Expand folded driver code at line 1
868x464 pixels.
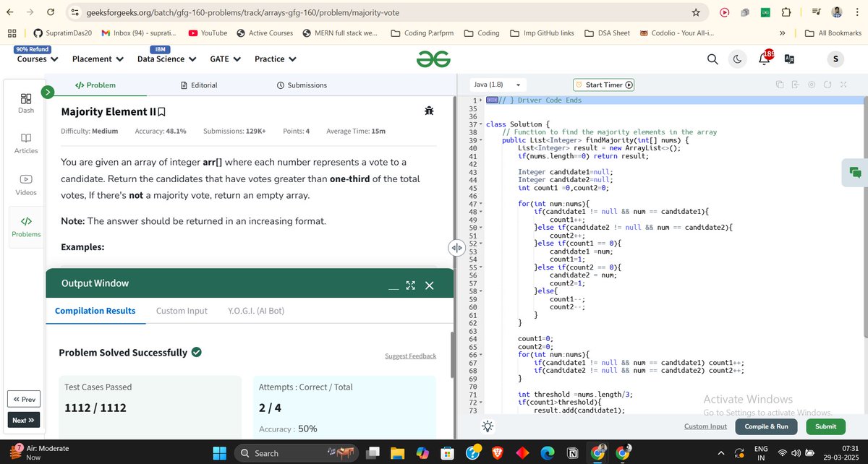pyautogui.click(x=481, y=100)
